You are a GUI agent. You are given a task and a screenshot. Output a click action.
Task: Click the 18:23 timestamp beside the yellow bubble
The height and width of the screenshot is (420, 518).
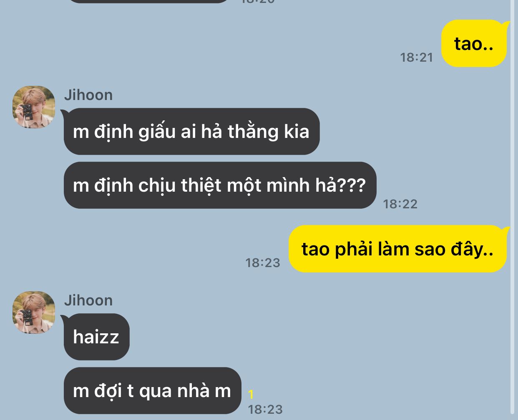(263, 262)
